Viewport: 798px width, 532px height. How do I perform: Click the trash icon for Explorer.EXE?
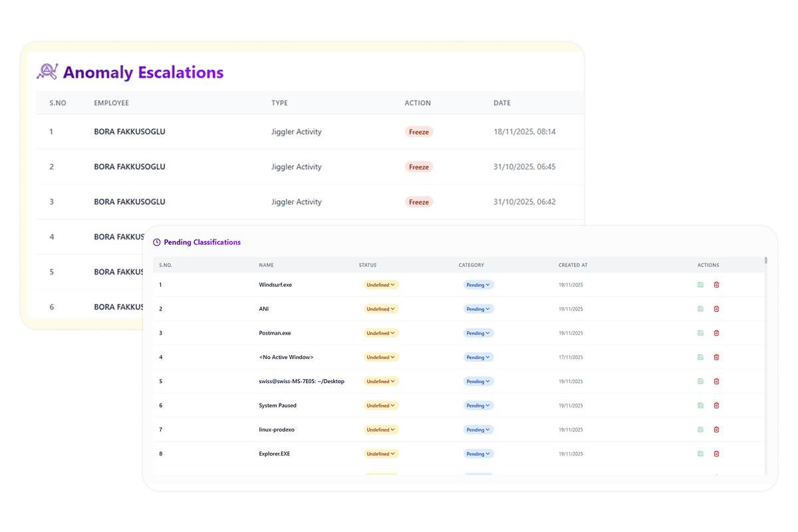click(x=716, y=454)
